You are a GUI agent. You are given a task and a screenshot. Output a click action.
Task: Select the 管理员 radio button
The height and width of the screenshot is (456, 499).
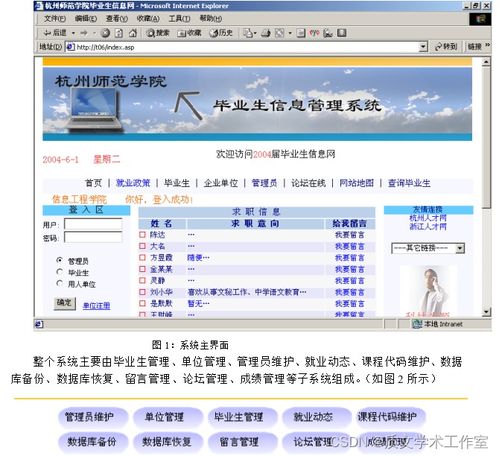click(x=60, y=260)
